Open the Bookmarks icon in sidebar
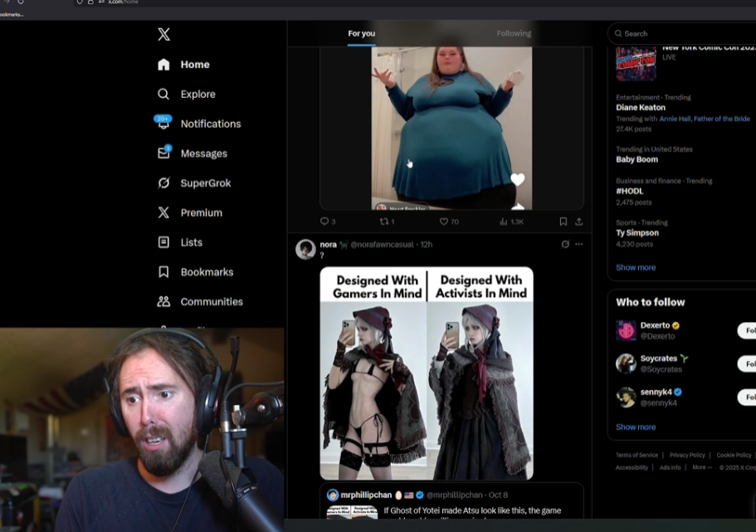756x532 pixels. point(163,272)
